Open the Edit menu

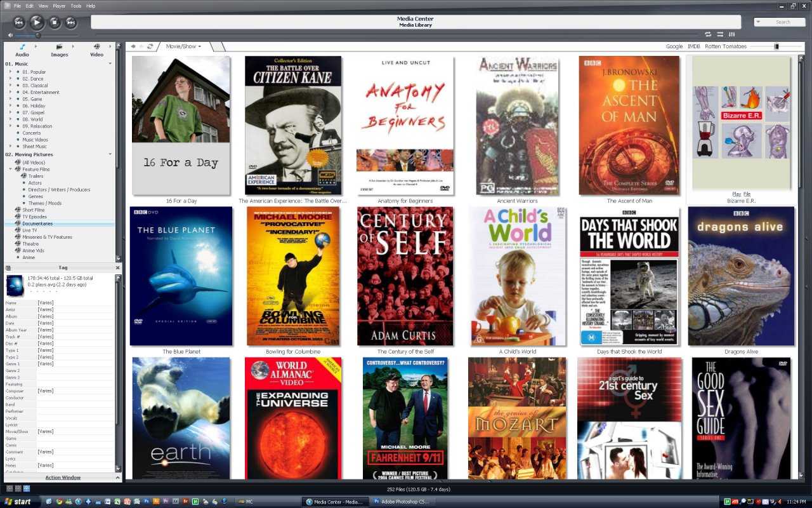(30, 6)
